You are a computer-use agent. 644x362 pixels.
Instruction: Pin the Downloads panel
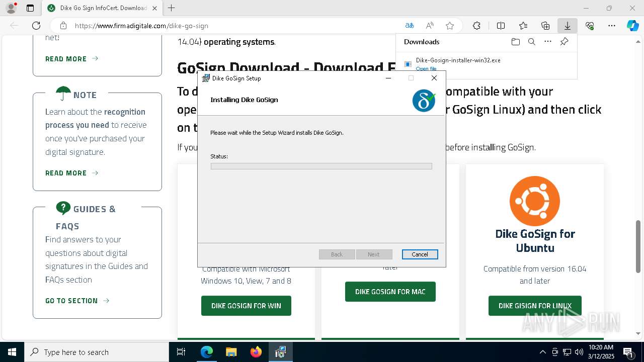tap(564, 42)
